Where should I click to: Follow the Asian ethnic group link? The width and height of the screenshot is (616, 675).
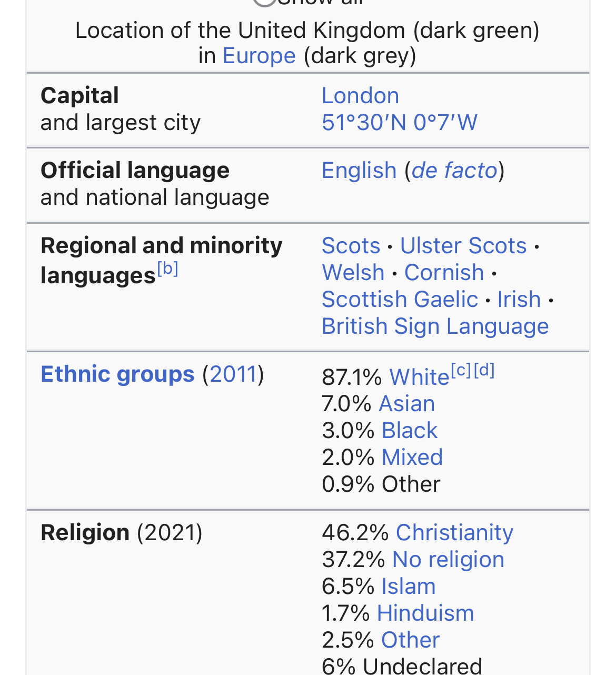406,404
